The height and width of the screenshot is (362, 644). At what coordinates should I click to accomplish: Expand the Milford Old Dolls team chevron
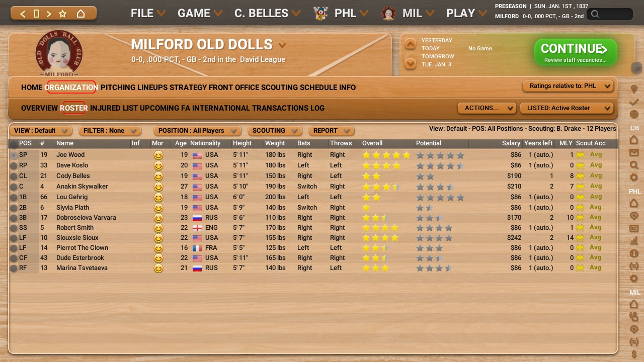282,45
